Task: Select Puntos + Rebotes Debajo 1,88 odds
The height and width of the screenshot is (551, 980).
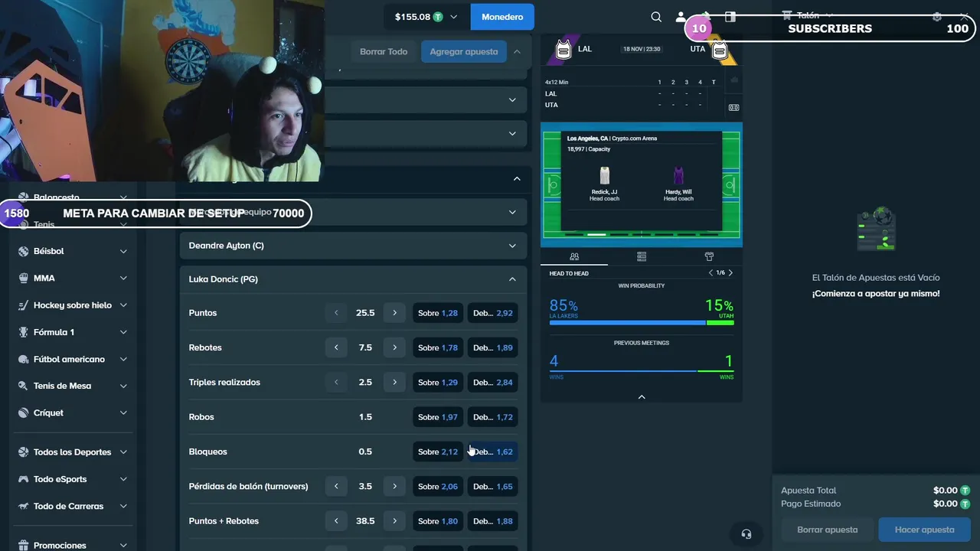Action: coord(492,521)
